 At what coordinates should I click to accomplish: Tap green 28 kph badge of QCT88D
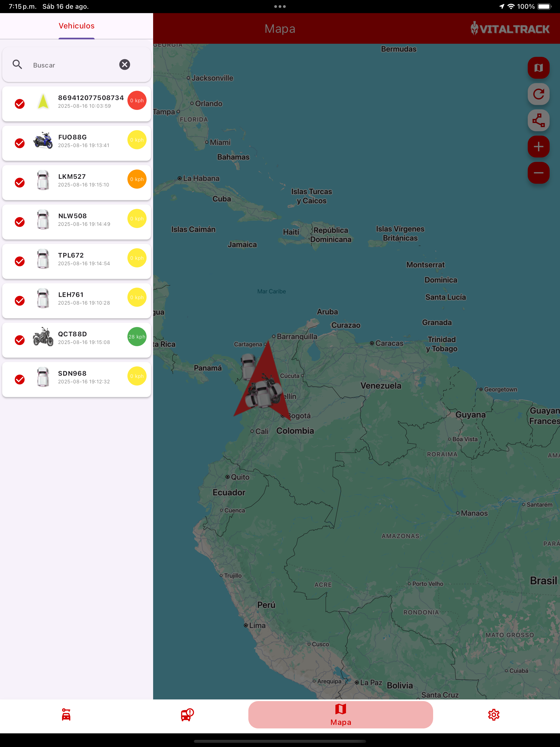pos(137,337)
